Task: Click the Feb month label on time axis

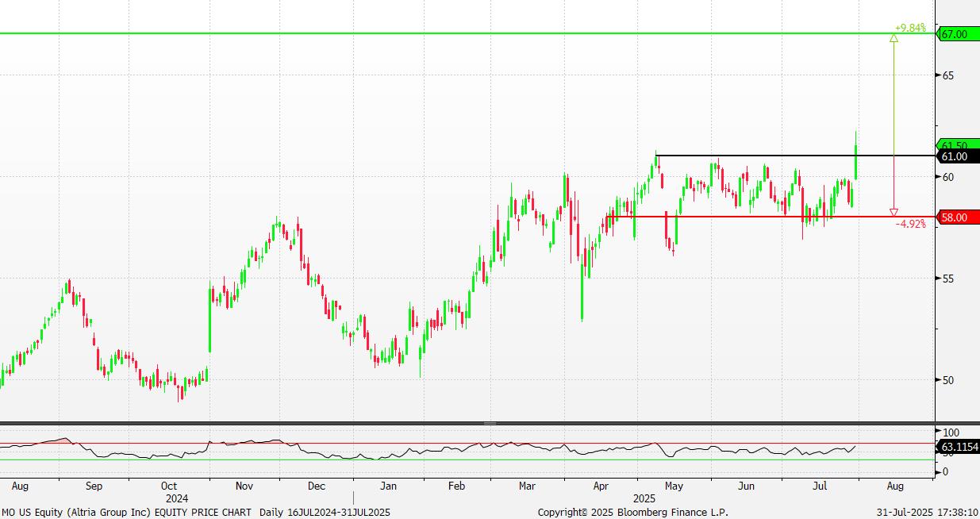Action: pos(456,486)
